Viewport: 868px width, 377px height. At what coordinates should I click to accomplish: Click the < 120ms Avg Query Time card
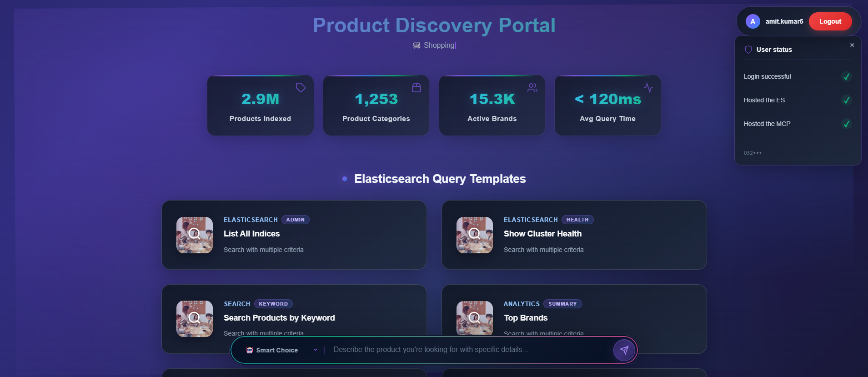pos(608,105)
